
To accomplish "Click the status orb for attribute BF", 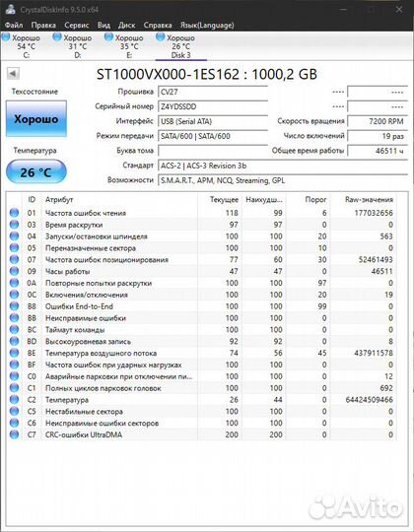I will click(14, 365).
